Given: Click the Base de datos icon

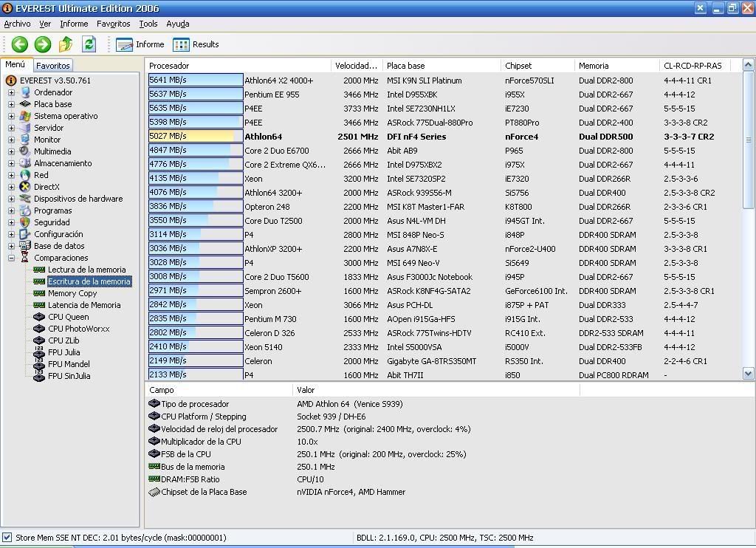Looking at the screenshot, I should pyautogui.click(x=25, y=246).
